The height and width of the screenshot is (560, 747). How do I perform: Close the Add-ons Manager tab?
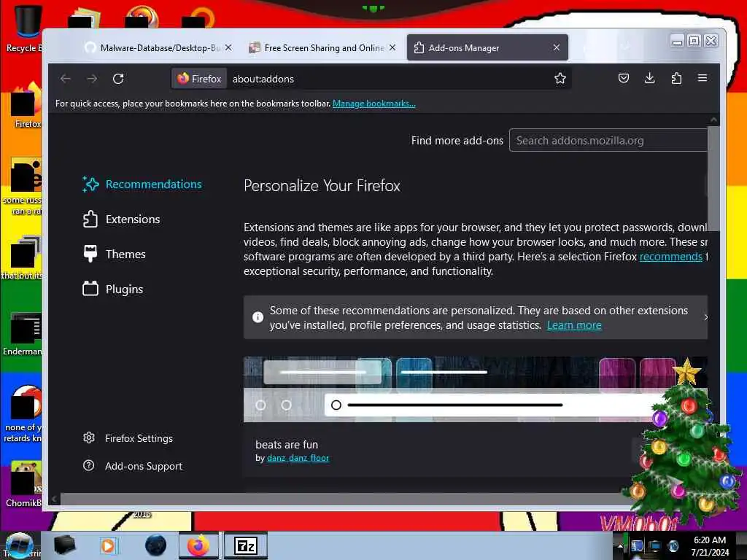click(x=557, y=47)
